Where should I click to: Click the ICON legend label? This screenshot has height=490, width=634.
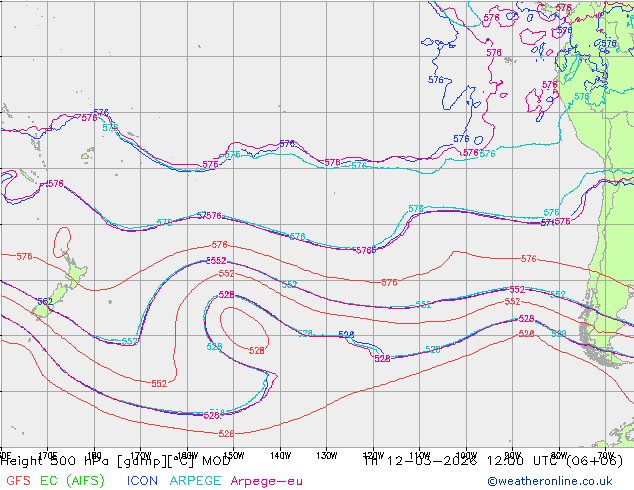pyautogui.click(x=142, y=481)
